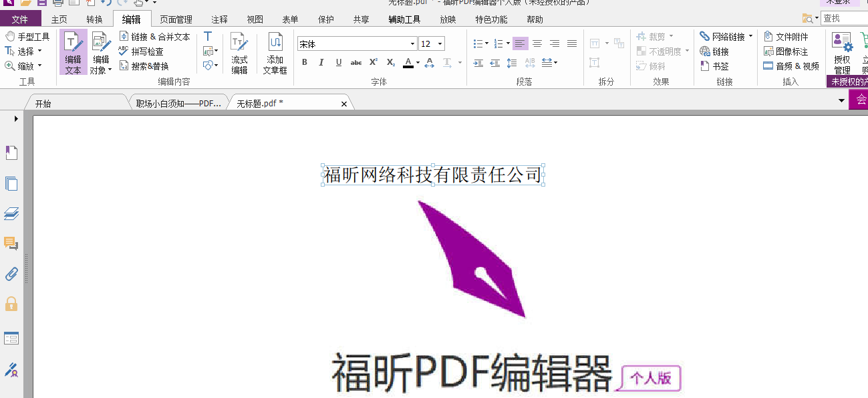This screenshot has height=398, width=868.
Task: Justify text alignment
Action: coord(572,43)
